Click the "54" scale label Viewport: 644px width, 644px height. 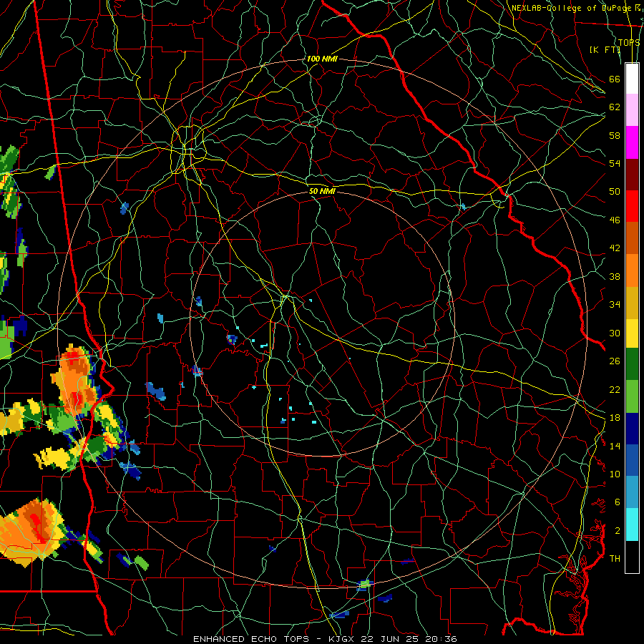coord(615,163)
